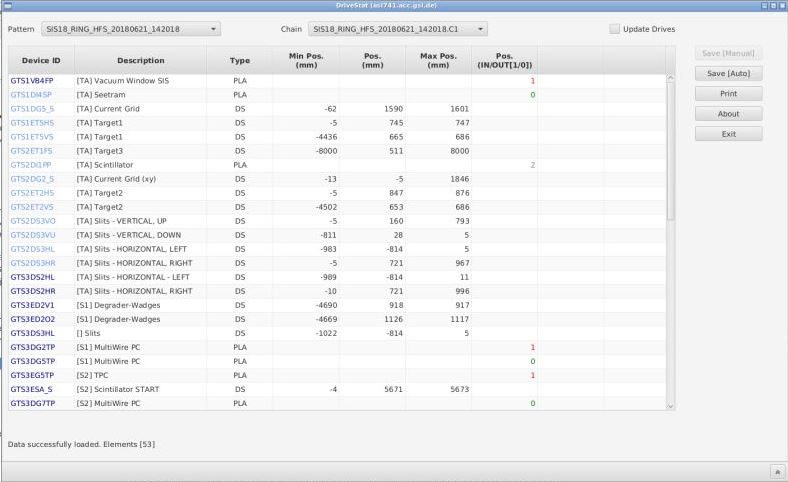Enable the Update Drives checkbox
The image size is (788, 482).
point(613,28)
